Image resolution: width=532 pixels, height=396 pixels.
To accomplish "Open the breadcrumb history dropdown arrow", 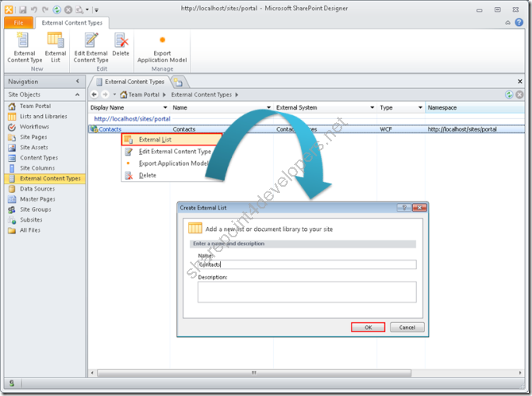I will point(114,95).
